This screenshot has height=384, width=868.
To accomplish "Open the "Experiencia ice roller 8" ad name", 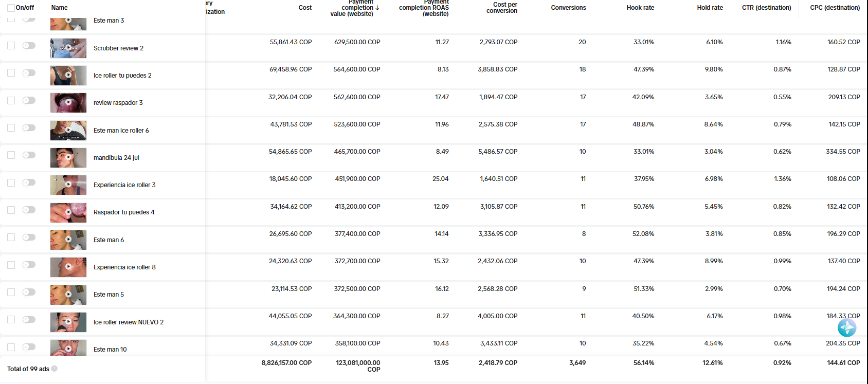I will [x=124, y=267].
